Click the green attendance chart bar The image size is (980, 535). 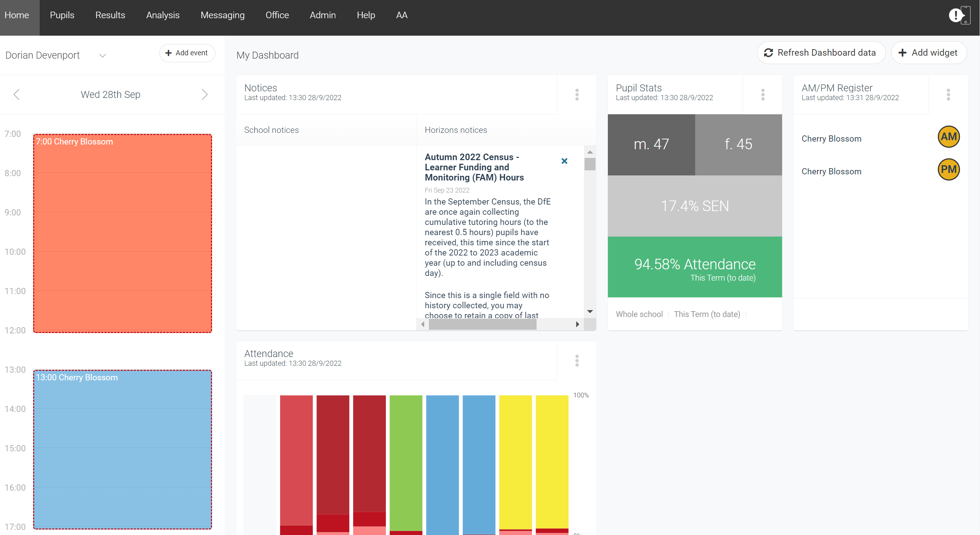[x=406, y=463]
